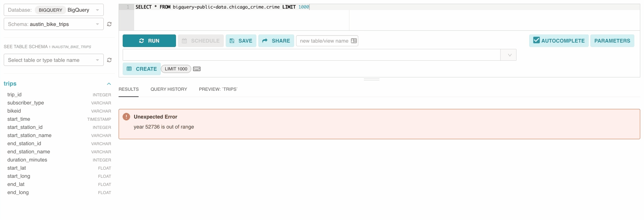Image resolution: width=644 pixels, height=220 pixels.
Task: Run the SQL query
Action: [x=149, y=41]
